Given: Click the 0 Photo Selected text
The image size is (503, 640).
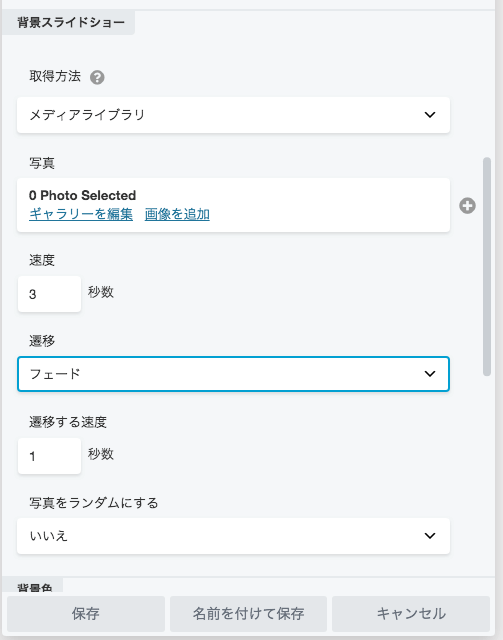Looking at the screenshot, I should [x=82, y=196].
